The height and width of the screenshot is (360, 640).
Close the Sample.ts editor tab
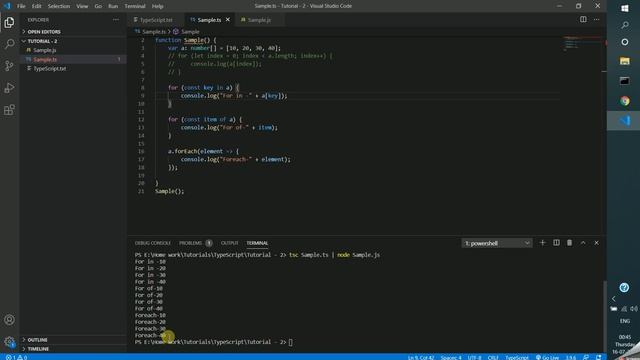(228, 20)
